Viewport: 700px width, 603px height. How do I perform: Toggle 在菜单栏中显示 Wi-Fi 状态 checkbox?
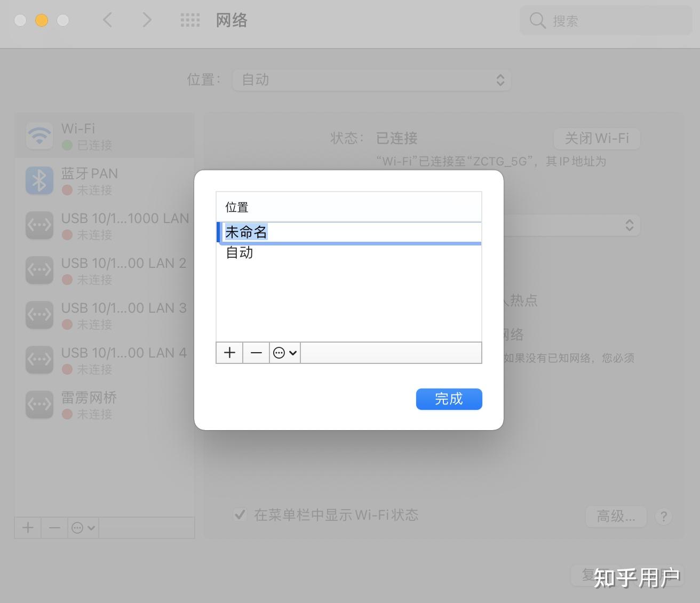(240, 514)
